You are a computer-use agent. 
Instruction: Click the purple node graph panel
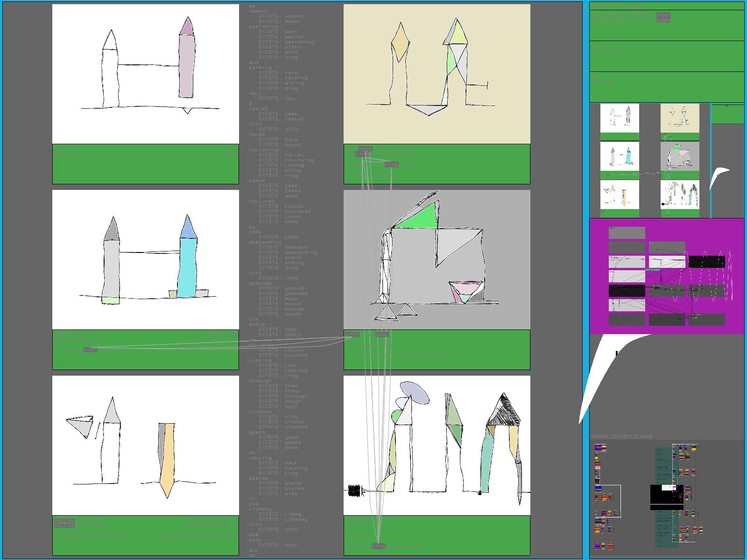pos(666,276)
